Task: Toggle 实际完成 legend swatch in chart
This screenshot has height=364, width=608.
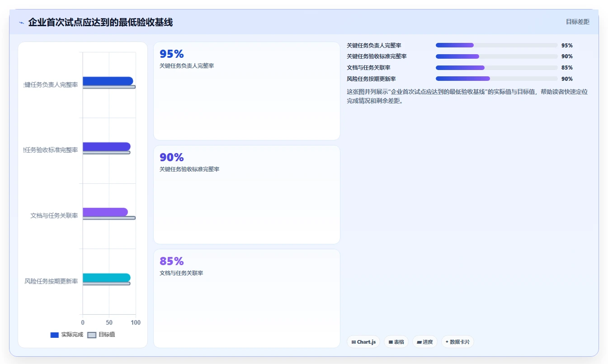Action: (x=54, y=335)
